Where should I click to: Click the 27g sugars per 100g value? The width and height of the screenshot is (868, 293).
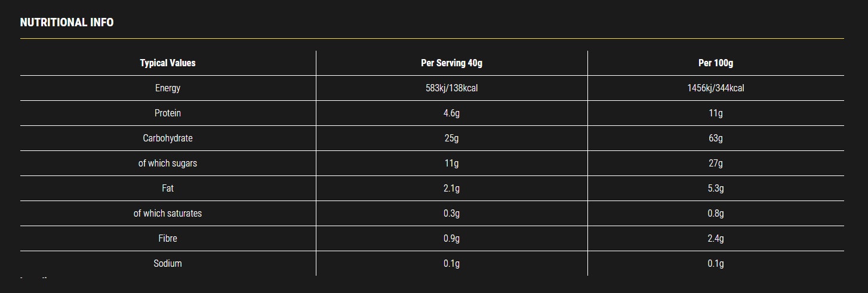[x=716, y=163]
